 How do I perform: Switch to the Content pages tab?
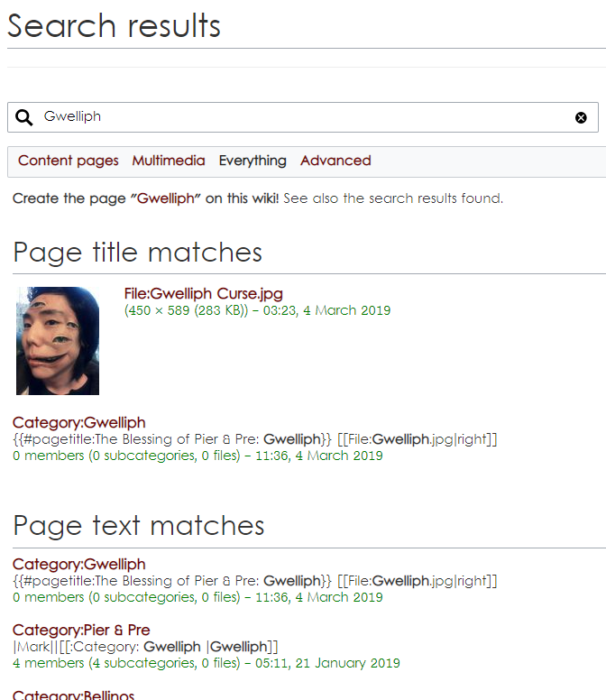[x=69, y=161]
